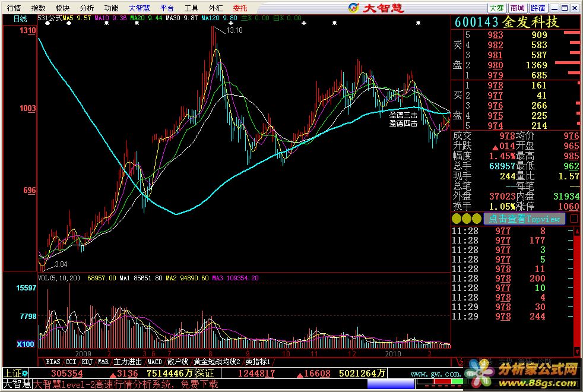Click the www.gw.com link in the status bar

point(436,374)
